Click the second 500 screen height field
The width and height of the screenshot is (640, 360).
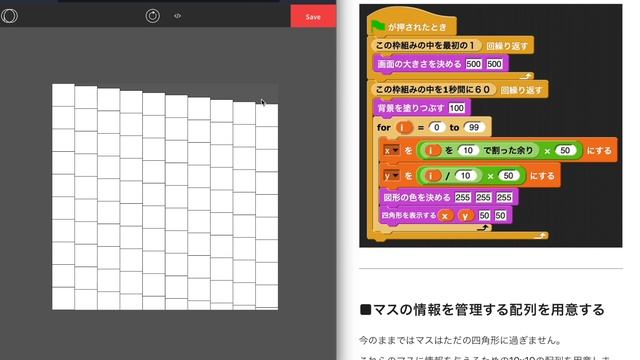click(494, 64)
